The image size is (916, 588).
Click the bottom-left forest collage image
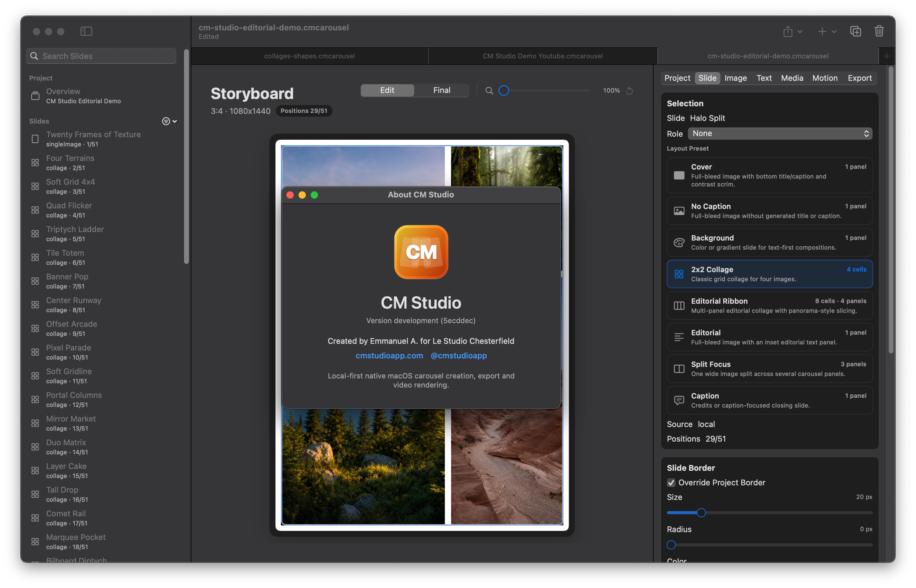tap(363, 466)
